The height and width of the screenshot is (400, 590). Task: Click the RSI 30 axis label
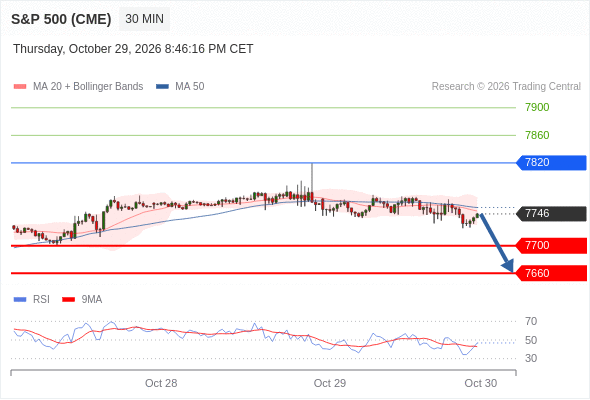coord(531,358)
